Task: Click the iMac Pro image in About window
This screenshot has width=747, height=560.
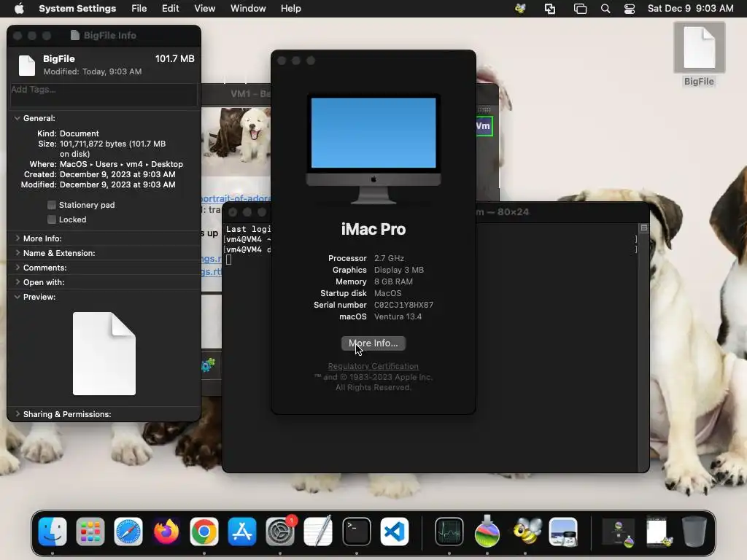Action: pyautogui.click(x=373, y=149)
